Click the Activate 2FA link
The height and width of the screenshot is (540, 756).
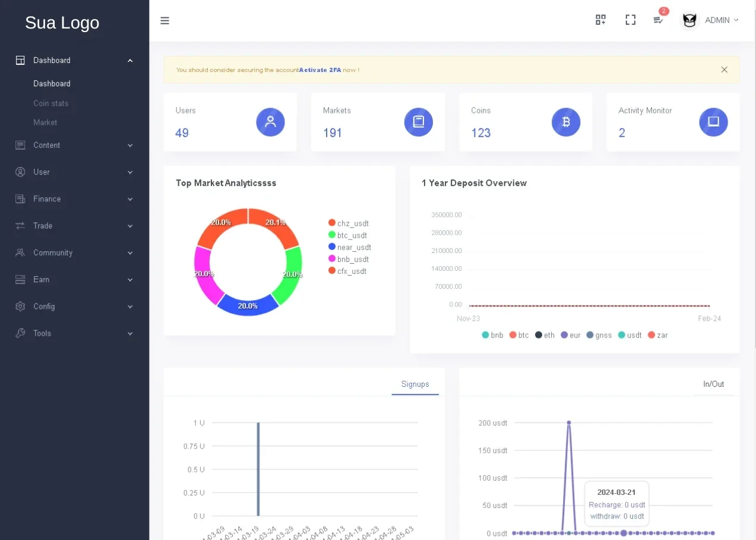tap(320, 70)
